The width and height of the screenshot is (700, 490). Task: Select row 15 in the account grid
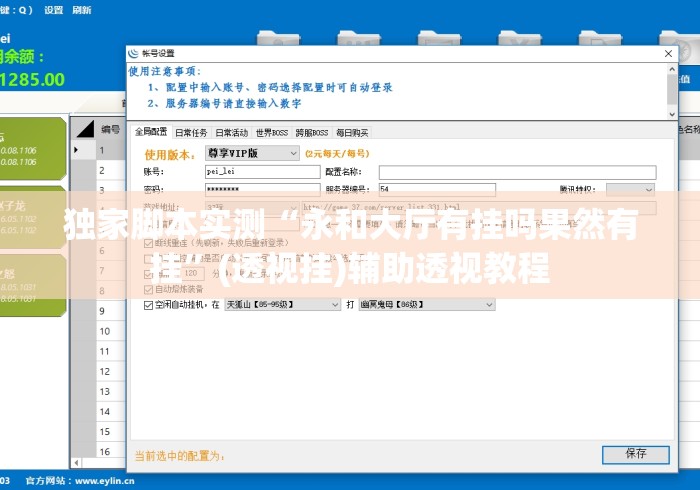point(111,432)
